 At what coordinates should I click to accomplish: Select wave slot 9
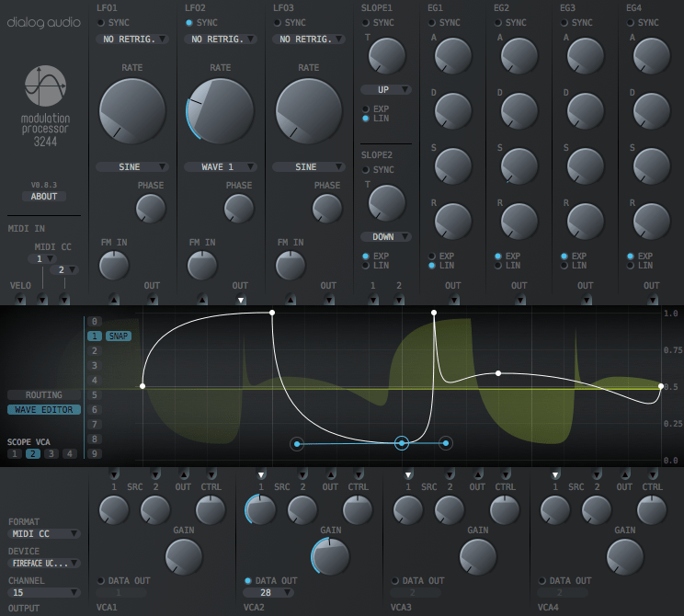click(94, 453)
